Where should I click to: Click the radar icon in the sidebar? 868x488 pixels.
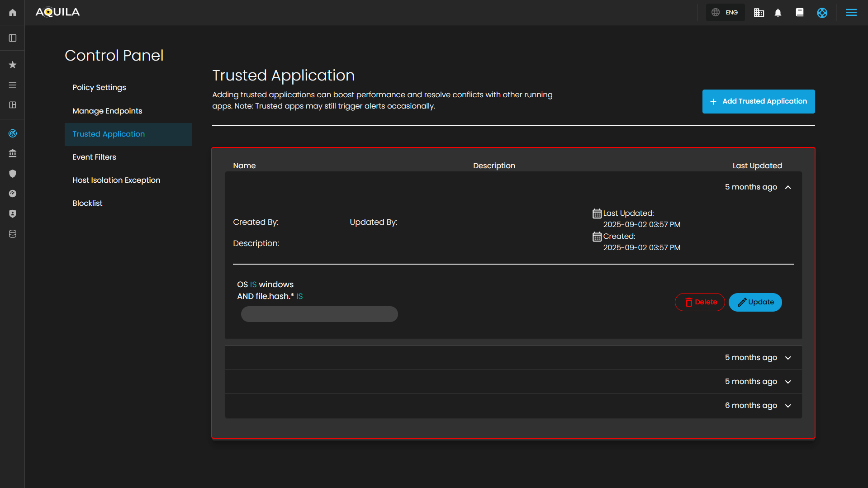click(x=13, y=133)
